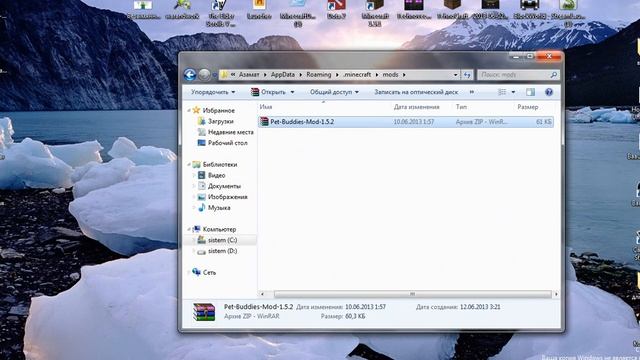Show more toolbar commands via » chevron
The height and width of the screenshot is (360, 640).
pos(471,92)
